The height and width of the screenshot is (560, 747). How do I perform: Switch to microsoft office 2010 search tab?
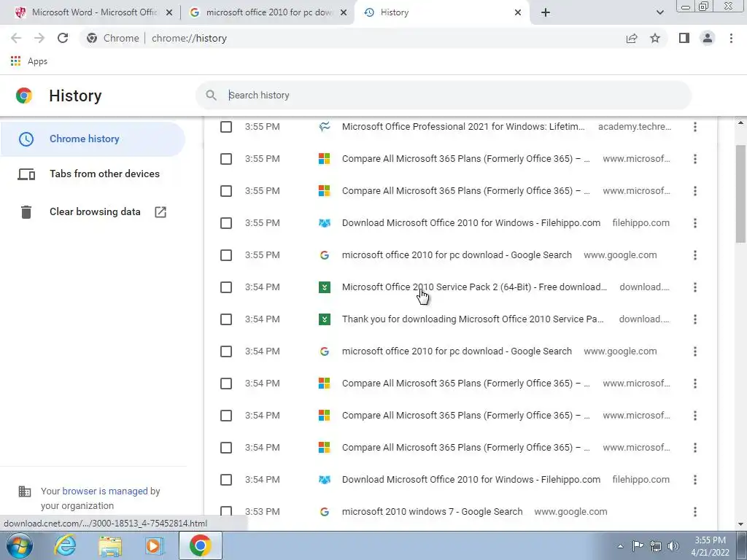click(267, 12)
